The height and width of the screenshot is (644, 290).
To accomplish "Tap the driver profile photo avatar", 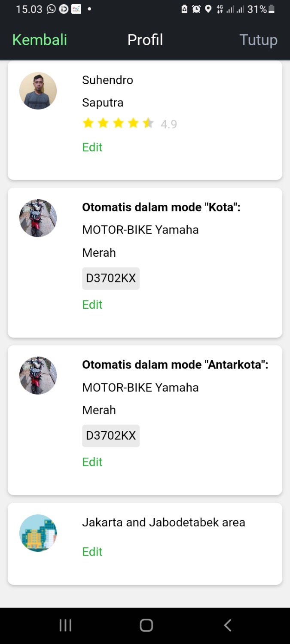I will (38, 91).
